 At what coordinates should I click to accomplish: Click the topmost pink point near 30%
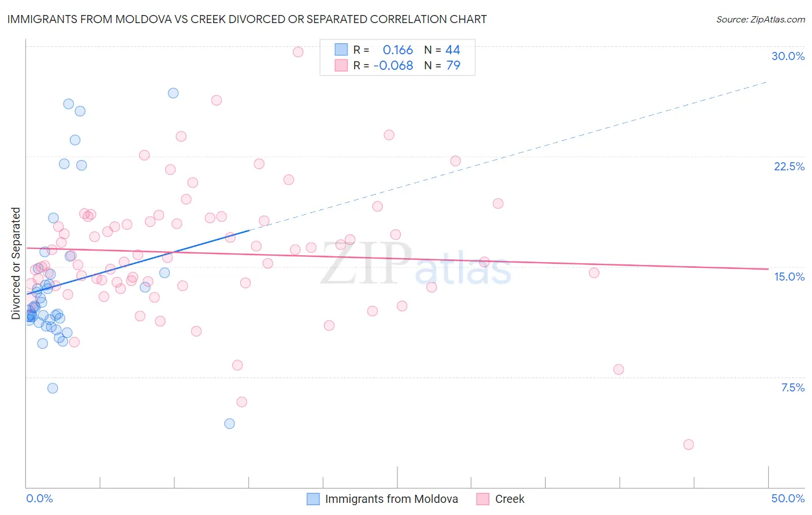(x=298, y=52)
